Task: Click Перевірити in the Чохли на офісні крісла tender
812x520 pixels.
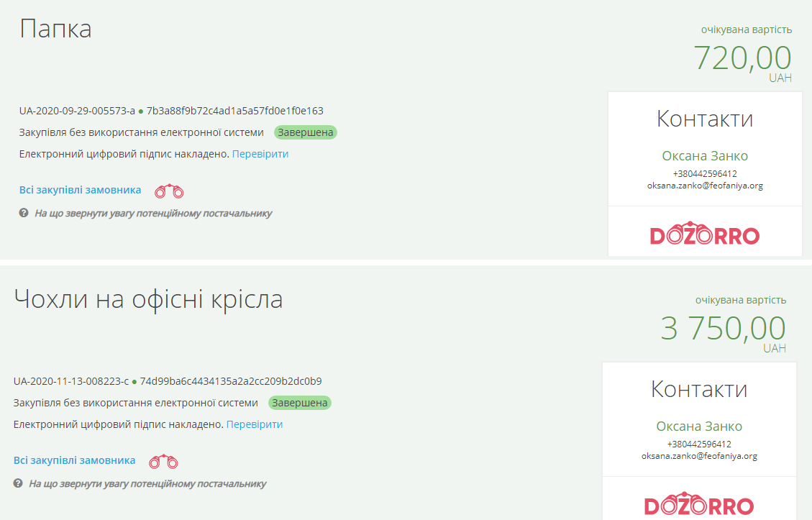Action: [255, 424]
